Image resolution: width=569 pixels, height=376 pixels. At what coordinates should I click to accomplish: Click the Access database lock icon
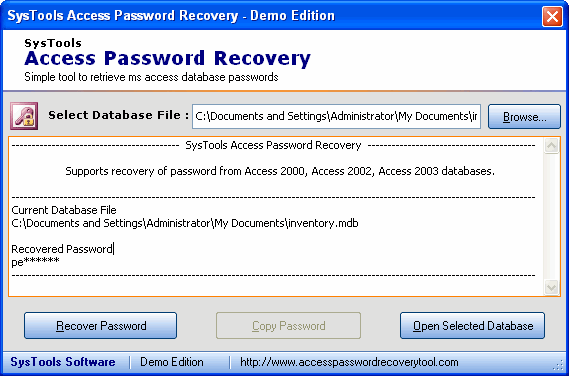[x=24, y=116]
